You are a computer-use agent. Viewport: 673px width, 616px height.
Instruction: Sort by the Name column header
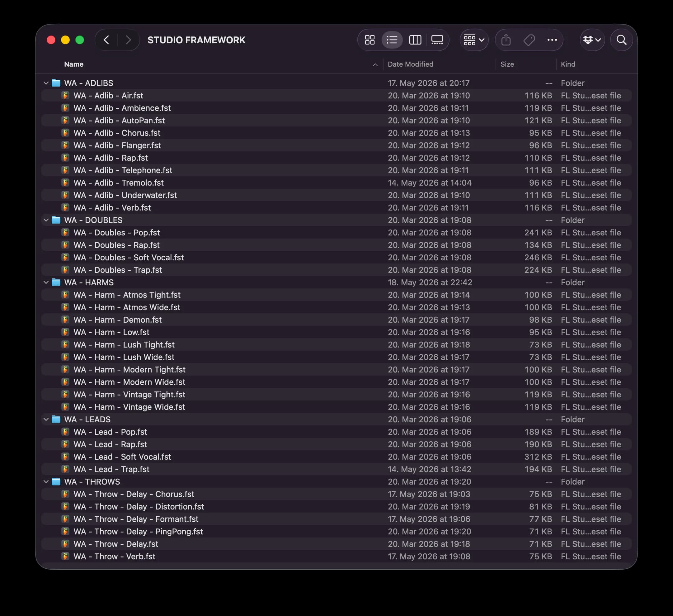point(74,64)
